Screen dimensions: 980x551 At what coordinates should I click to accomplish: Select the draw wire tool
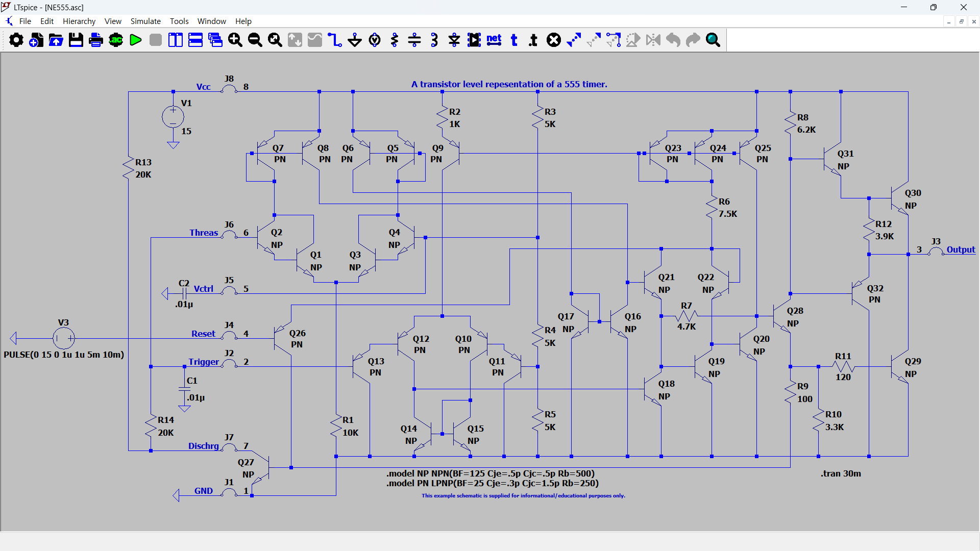[335, 40]
